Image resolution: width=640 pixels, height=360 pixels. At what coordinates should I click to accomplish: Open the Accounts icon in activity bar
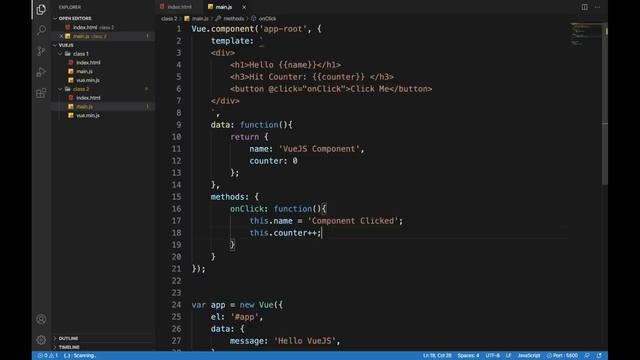coord(41,319)
